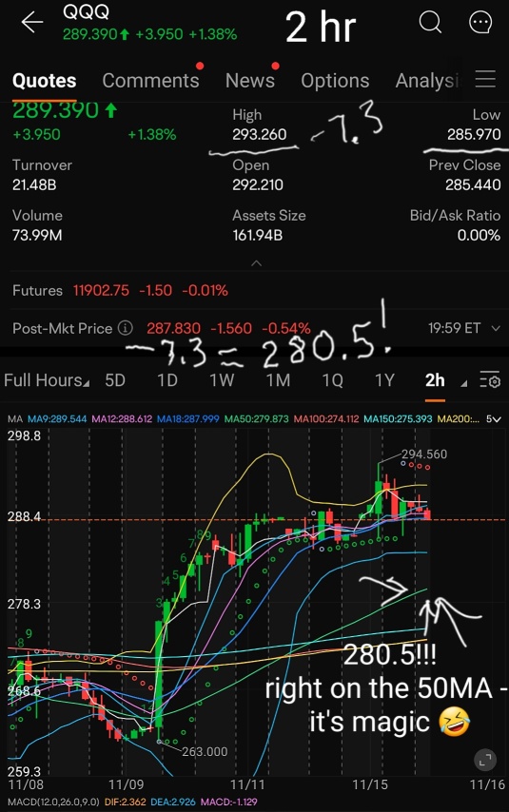Open the chat bubble messages icon

tap(480, 22)
